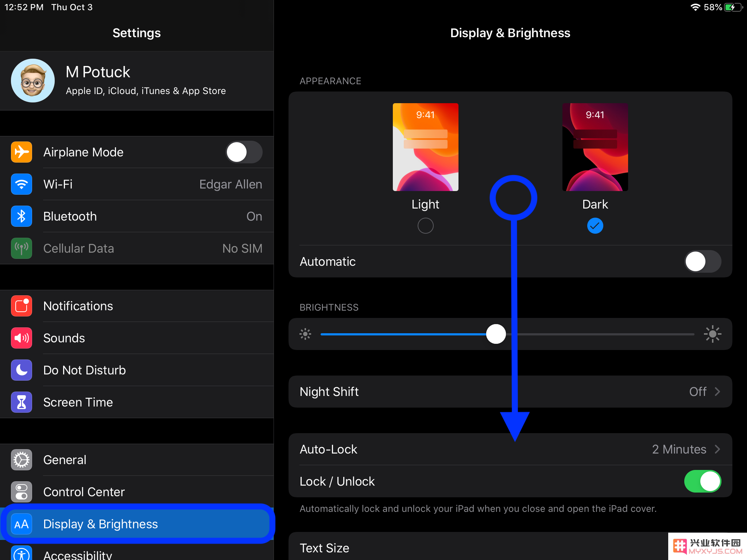Tap the Cellular Data antenna icon

pyautogui.click(x=22, y=248)
